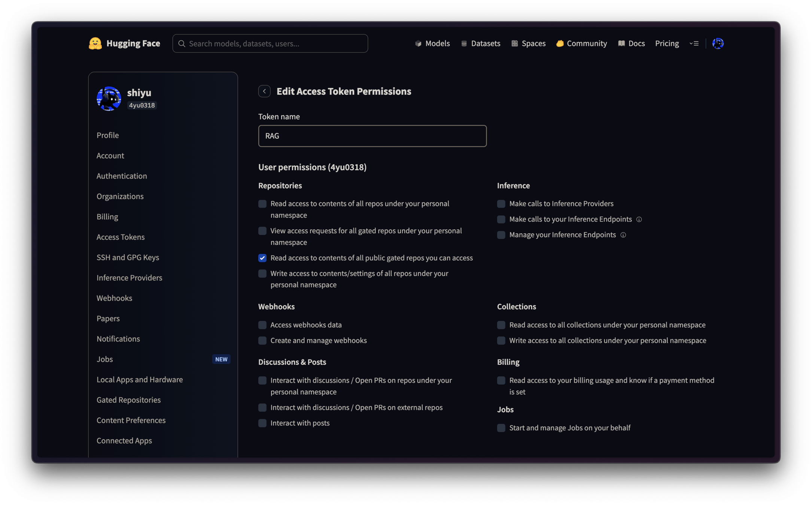
Task: Click the search magnifier icon
Action: [x=182, y=43]
